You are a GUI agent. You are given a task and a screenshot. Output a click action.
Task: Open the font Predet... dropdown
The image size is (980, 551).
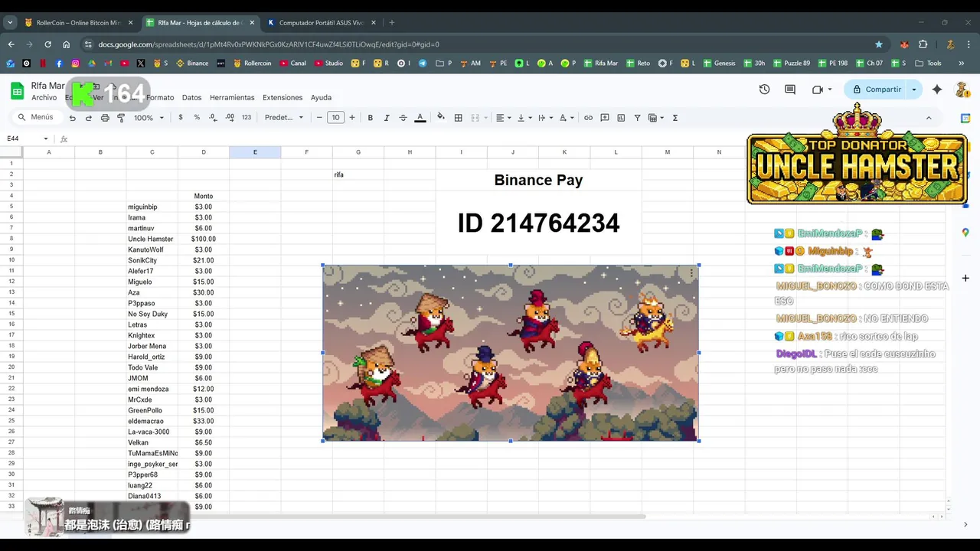coord(284,118)
